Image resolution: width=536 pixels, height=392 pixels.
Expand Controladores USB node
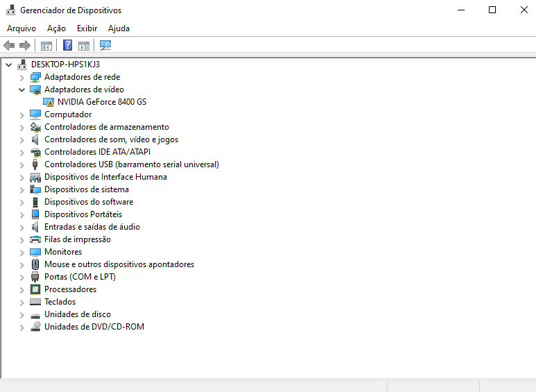coord(22,165)
